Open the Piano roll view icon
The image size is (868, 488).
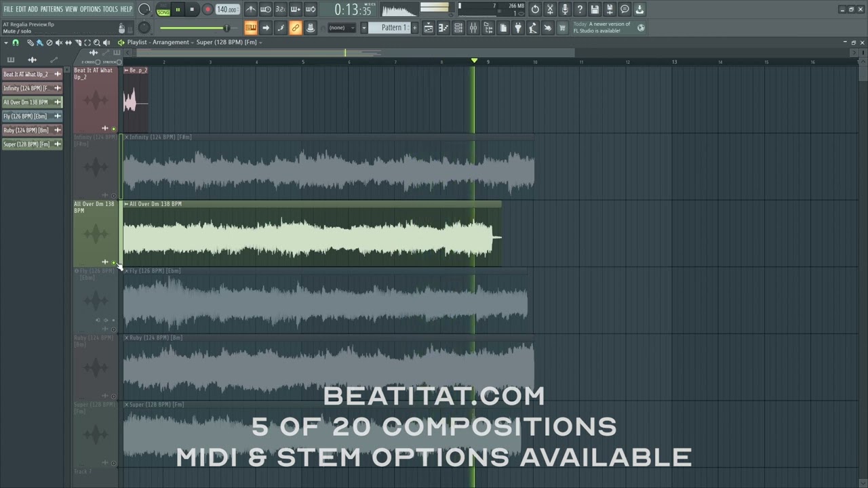click(x=443, y=28)
